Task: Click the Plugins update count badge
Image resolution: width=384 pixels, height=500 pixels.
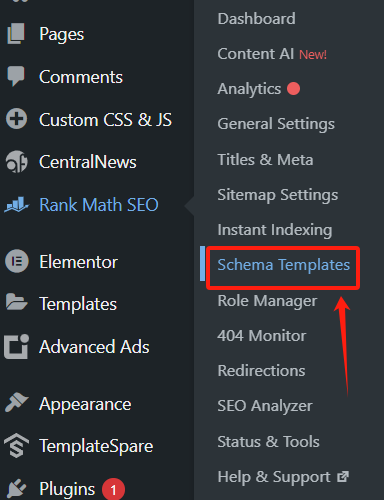Action: (x=113, y=490)
